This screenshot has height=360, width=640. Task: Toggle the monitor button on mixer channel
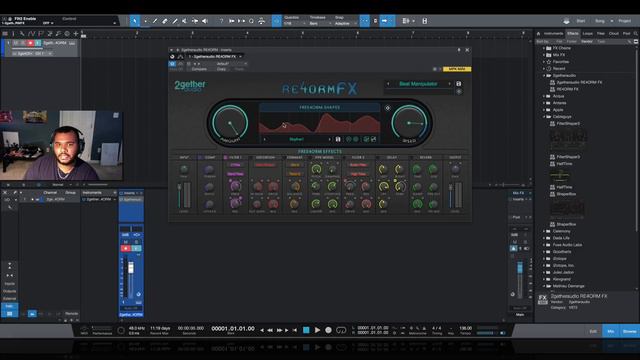137,248
